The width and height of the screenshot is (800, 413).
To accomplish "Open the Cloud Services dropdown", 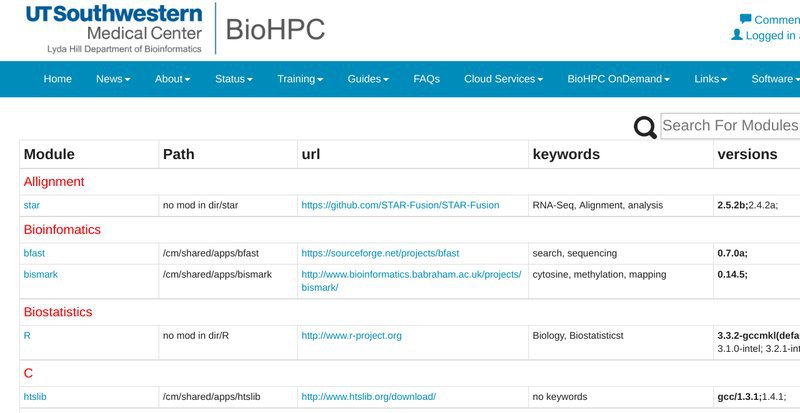I will coord(504,79).
